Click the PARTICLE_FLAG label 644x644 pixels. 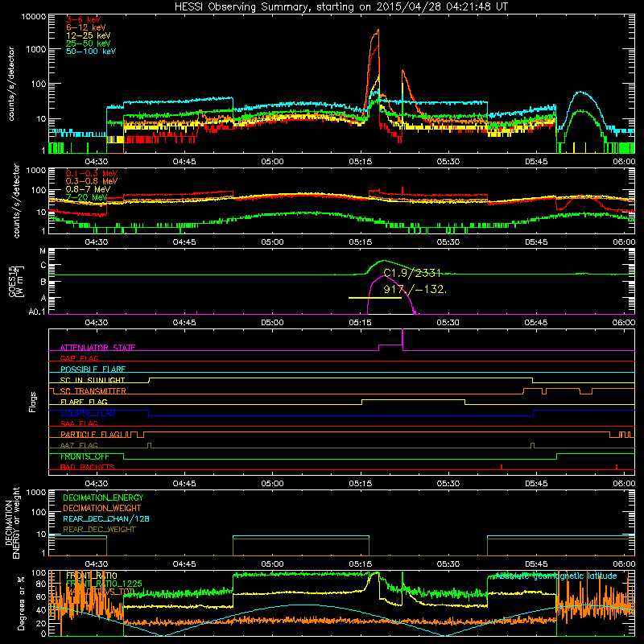[90, 435]
